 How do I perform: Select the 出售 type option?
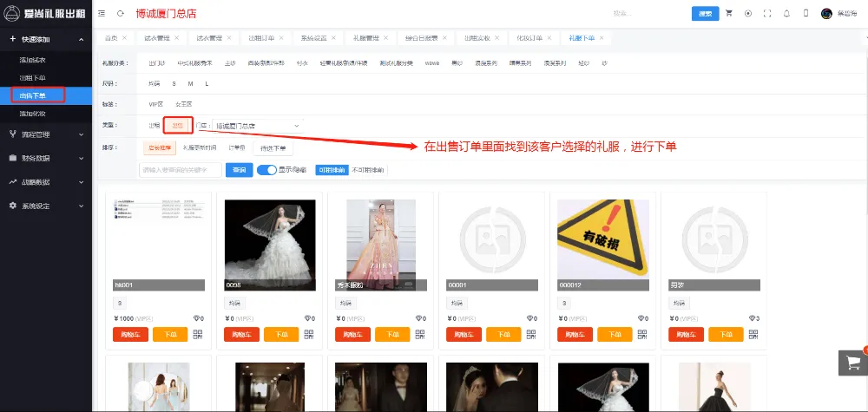[x=177, y=126]
